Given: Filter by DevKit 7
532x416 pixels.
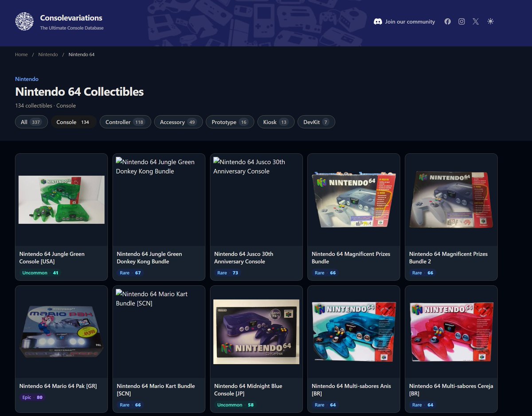Looking at the screenshot, I should (316, 122).
